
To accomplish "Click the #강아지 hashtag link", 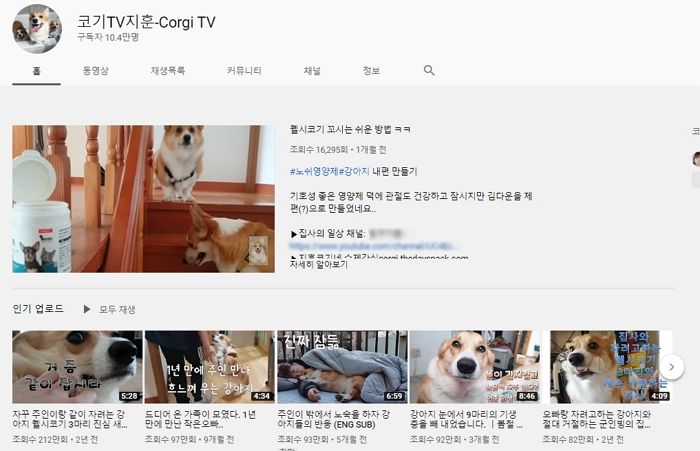I will click(354, 171).
